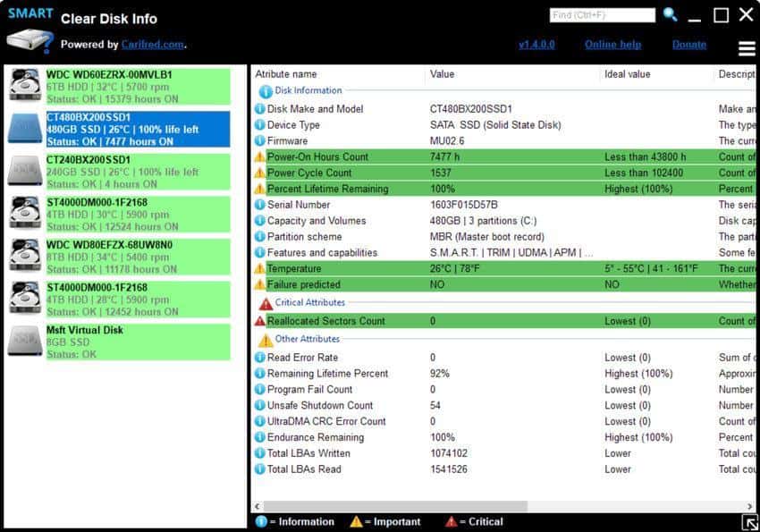The image size is (760, 532).
Task: Click the window resize grip icon
Action: pyautogui.click(x=750, y=523)
